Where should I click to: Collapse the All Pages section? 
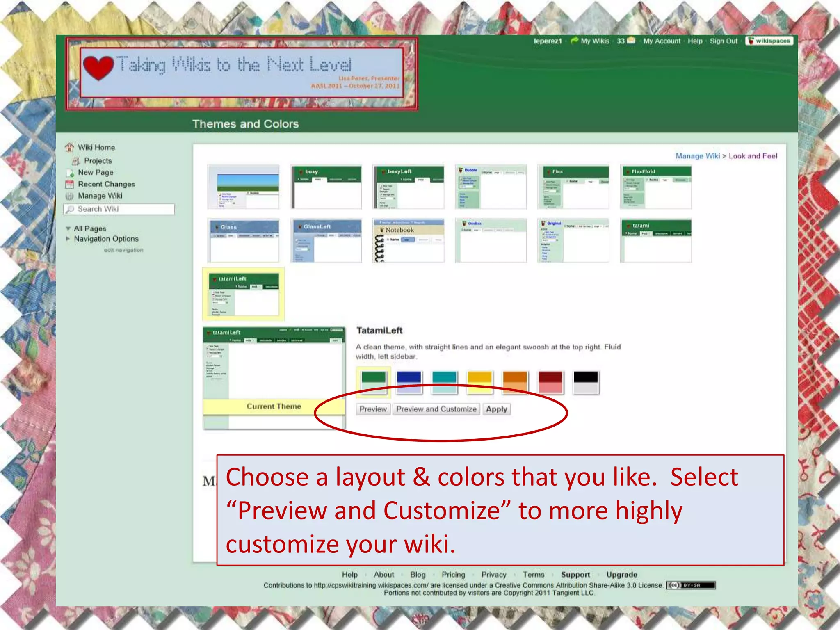pyautogui.click(x=68, y=228)
